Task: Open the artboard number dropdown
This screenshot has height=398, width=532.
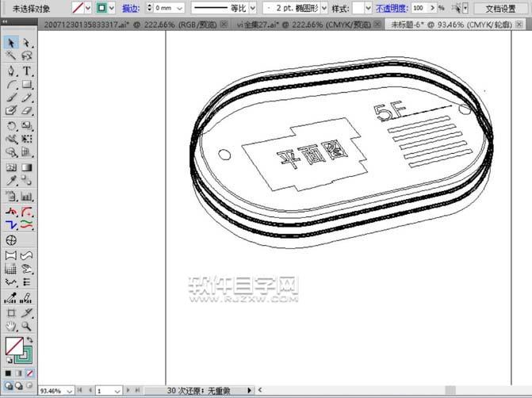Action: pyautogui.click(x=117, y=391)
